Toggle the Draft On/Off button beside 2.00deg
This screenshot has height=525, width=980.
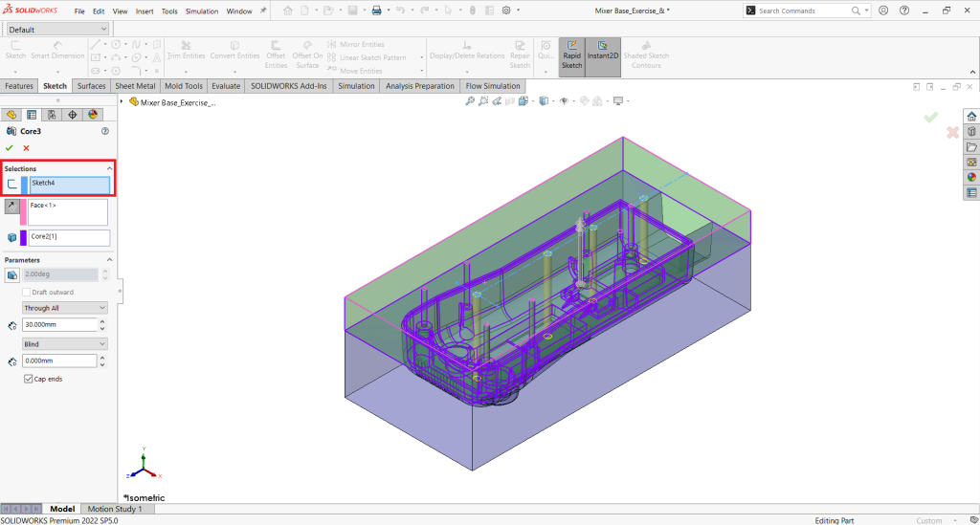pyautogui.click(x=11, y=274)
